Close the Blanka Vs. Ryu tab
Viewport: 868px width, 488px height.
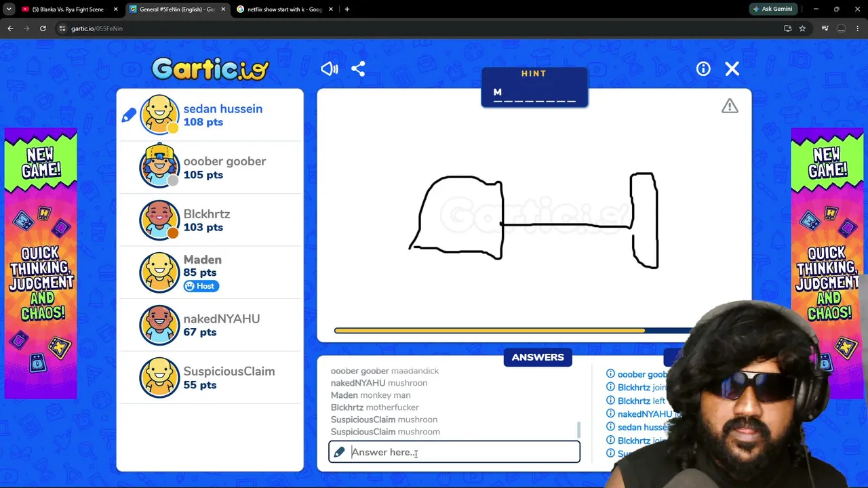(x=115, y=9)
